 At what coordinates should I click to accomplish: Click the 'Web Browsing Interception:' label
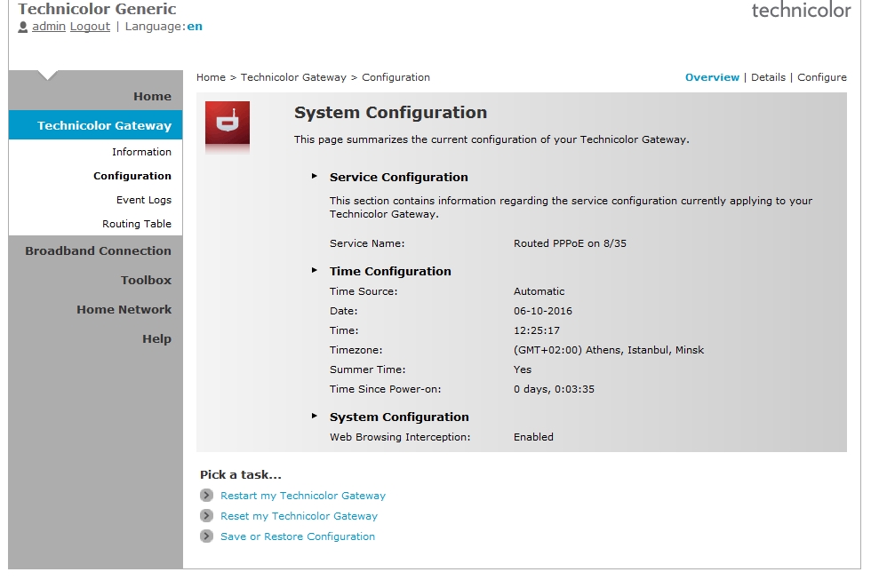click(x=400, y=437)
